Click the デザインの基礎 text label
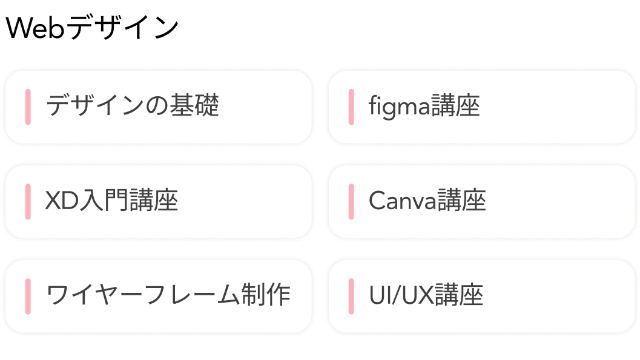The width and height of the screenshot is (640, 360). click(133, 105)
